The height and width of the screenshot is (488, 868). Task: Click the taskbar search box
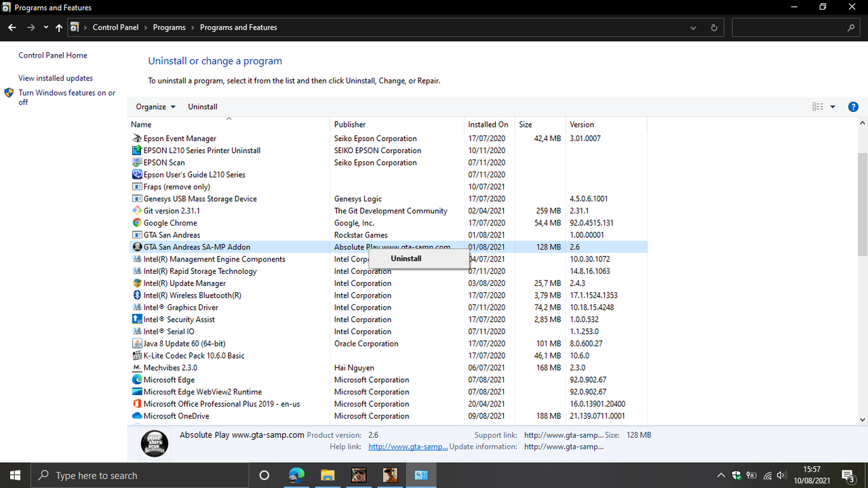141,475
